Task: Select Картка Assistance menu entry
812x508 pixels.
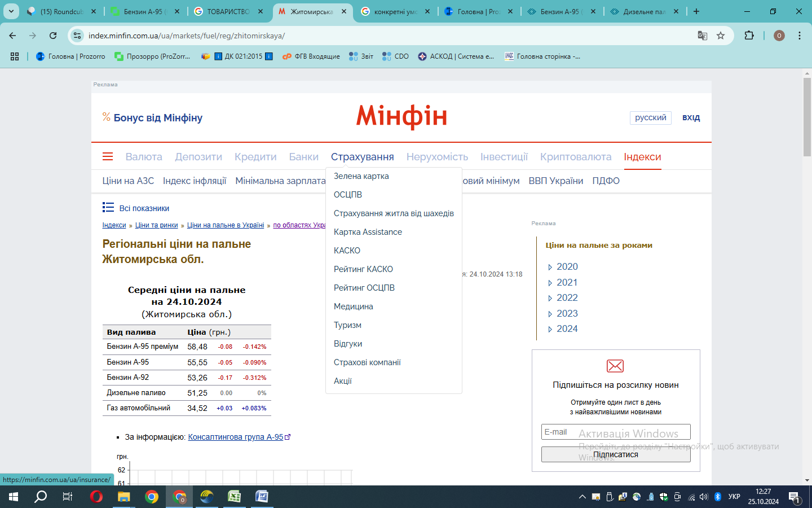Action: pyautogui.click(x=368, y=232)
